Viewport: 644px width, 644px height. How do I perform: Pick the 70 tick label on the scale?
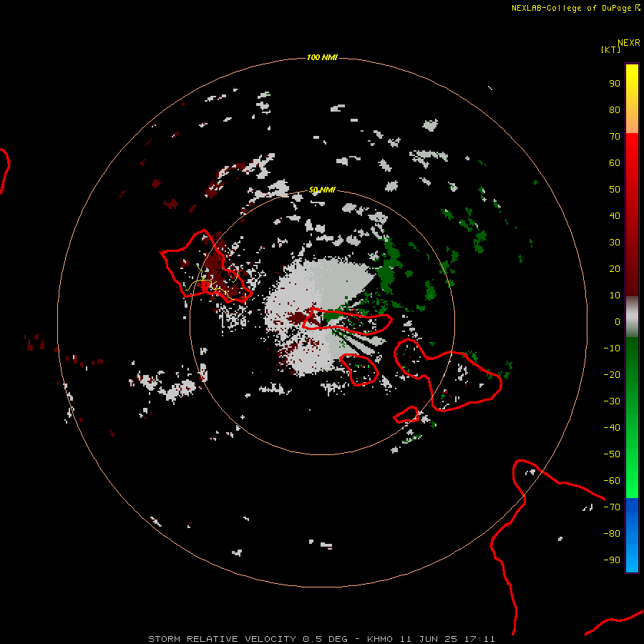615,137
